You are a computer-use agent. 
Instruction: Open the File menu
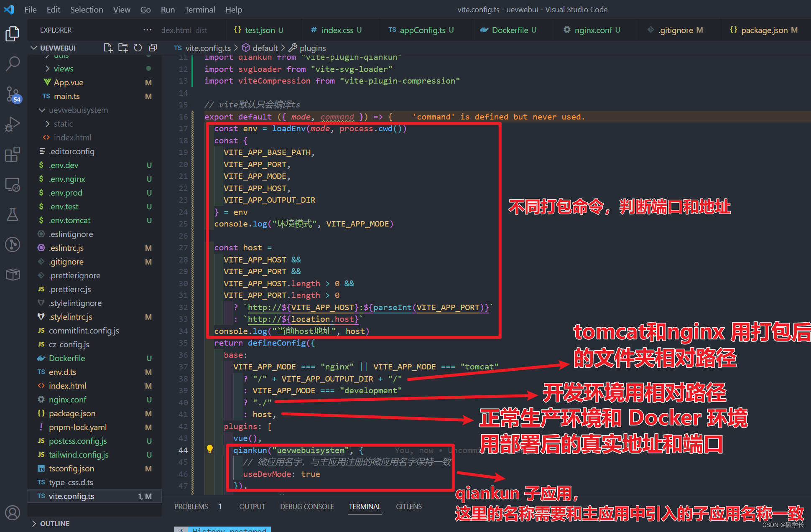tap(31, 9)
